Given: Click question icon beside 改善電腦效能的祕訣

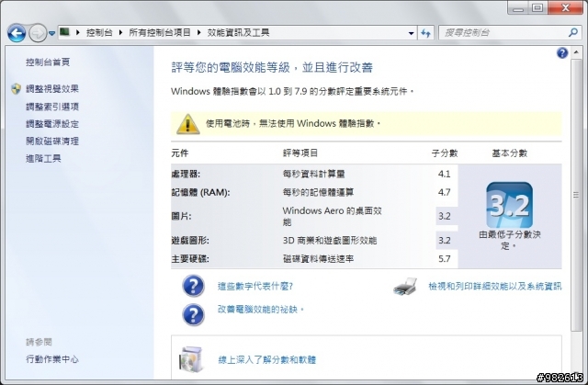Looking at the screenshot, I should 193,314.
